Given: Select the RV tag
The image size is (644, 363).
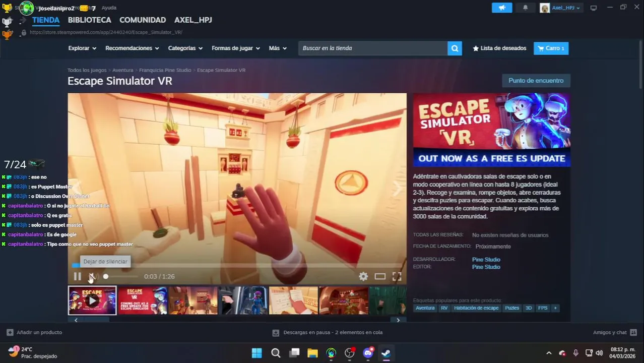Looking at the screenshot, I should tap(444, 308).
